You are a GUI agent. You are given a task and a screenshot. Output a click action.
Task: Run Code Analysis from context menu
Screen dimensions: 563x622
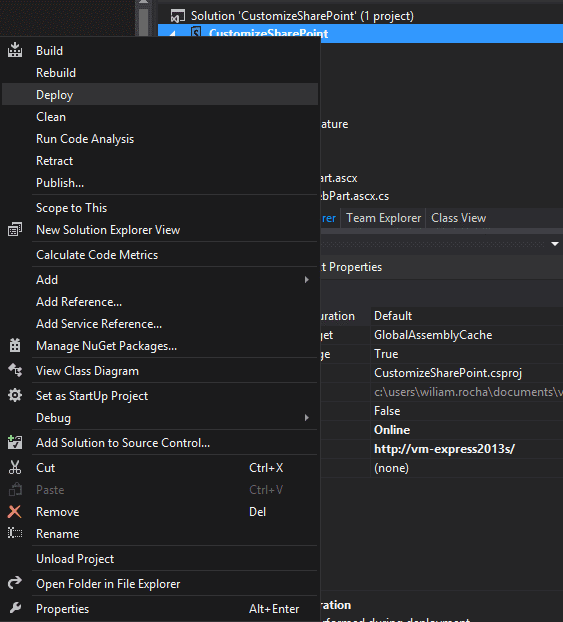pyautogui.click(x=160, y=138)
